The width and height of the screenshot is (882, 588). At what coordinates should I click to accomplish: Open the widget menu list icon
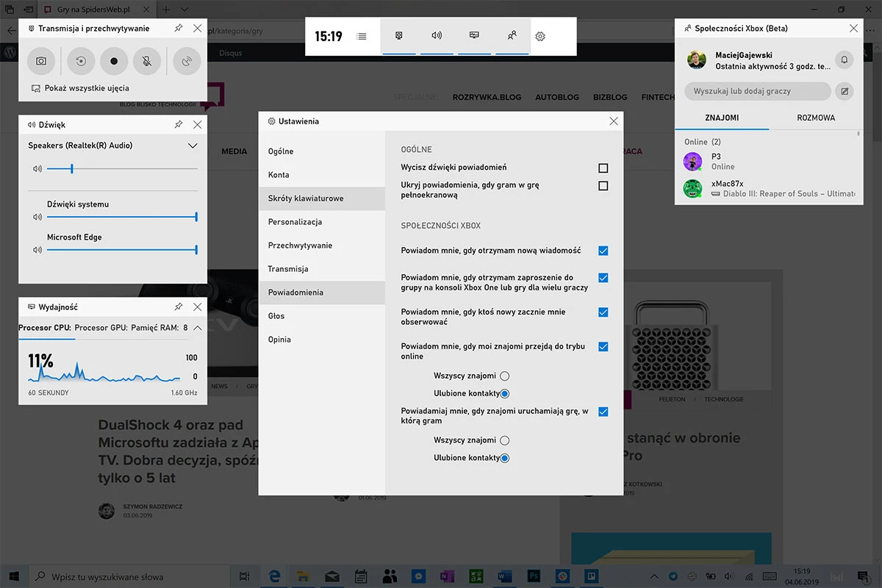click(362, 36)
